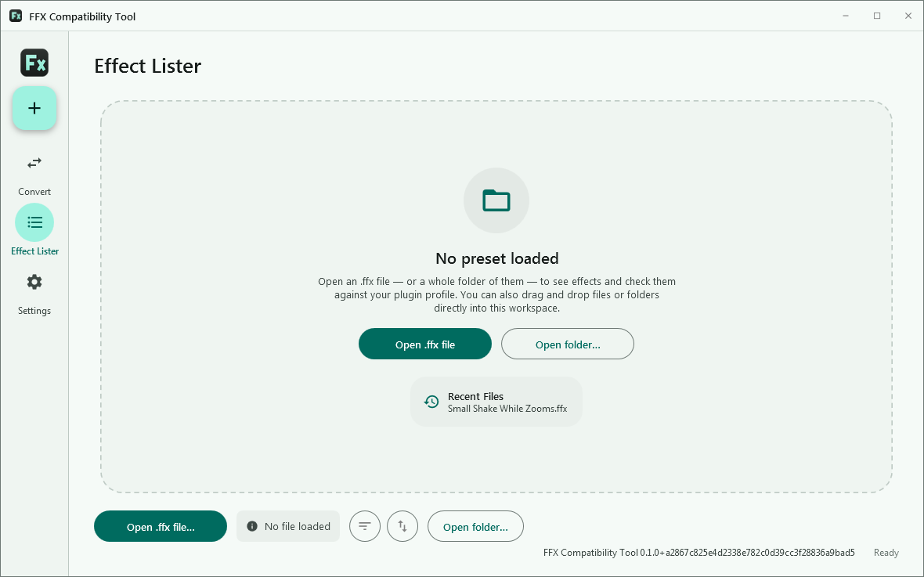Click the plus add button

pos(34,108)
